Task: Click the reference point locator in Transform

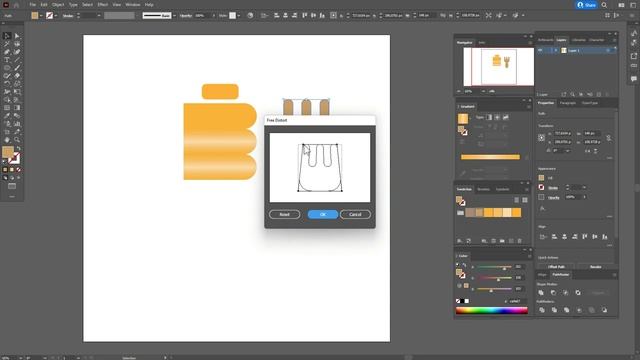Action: (x=542, y=138)
